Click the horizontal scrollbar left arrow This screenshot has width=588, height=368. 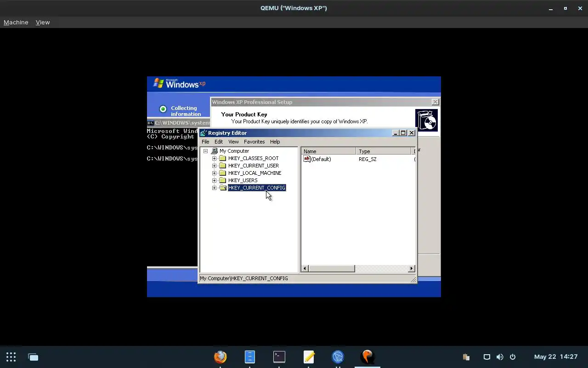click(305, 269)
